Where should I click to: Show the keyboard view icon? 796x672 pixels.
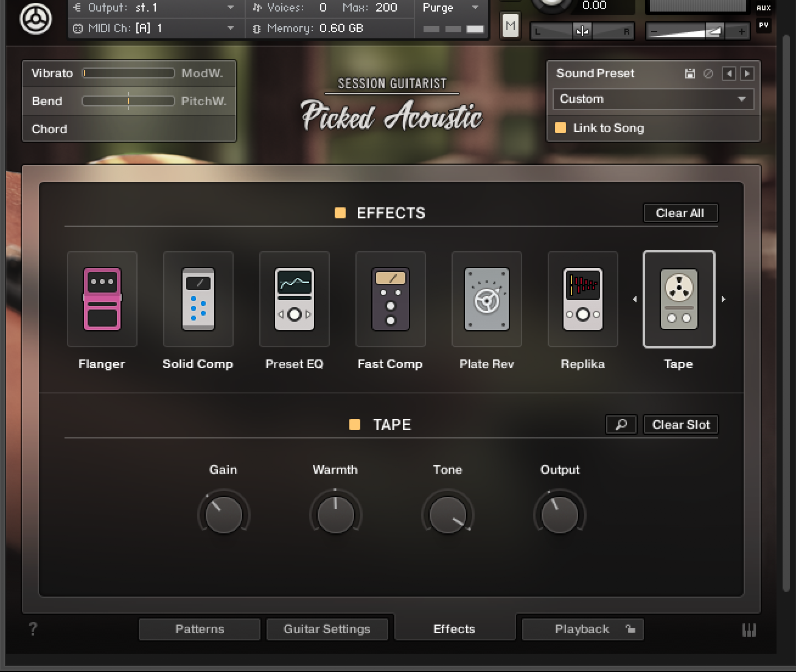[749, 630]
